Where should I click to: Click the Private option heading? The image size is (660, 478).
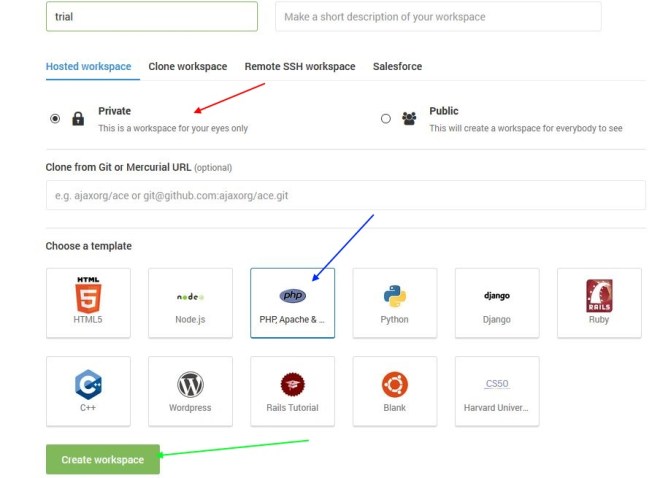[x=114, y=111]
